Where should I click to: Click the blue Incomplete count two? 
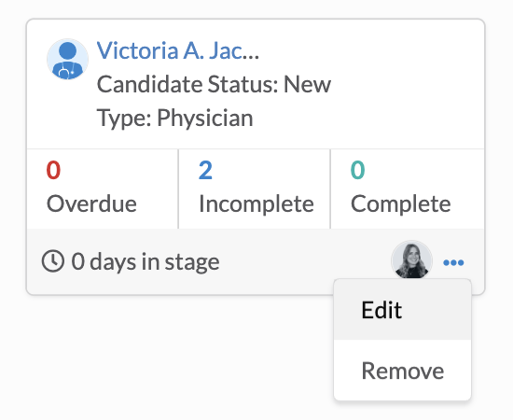point(205,170)
